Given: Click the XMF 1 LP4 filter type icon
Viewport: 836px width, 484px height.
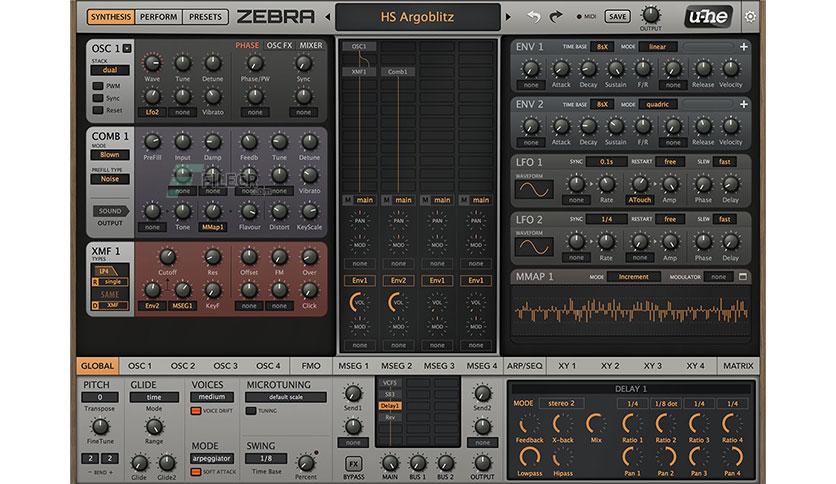Looking at the screenshot, I should point(104,271).
